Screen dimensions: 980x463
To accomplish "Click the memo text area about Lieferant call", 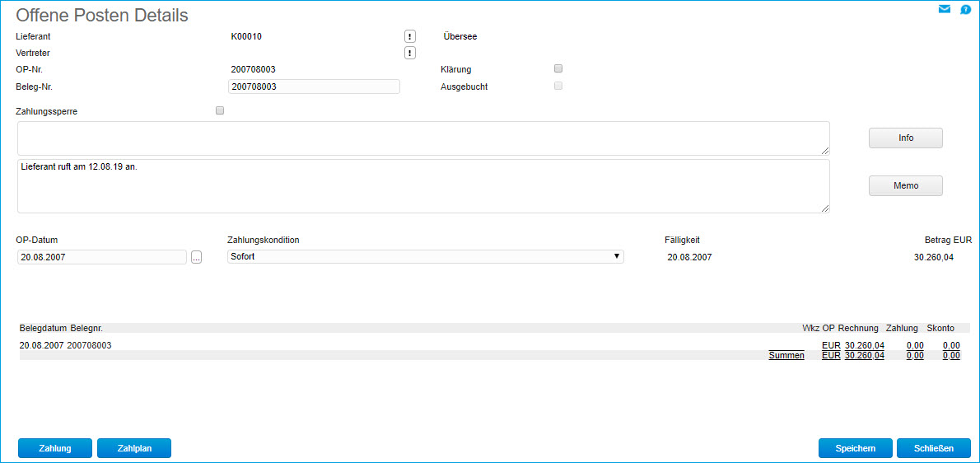I will tap(423, 186).
